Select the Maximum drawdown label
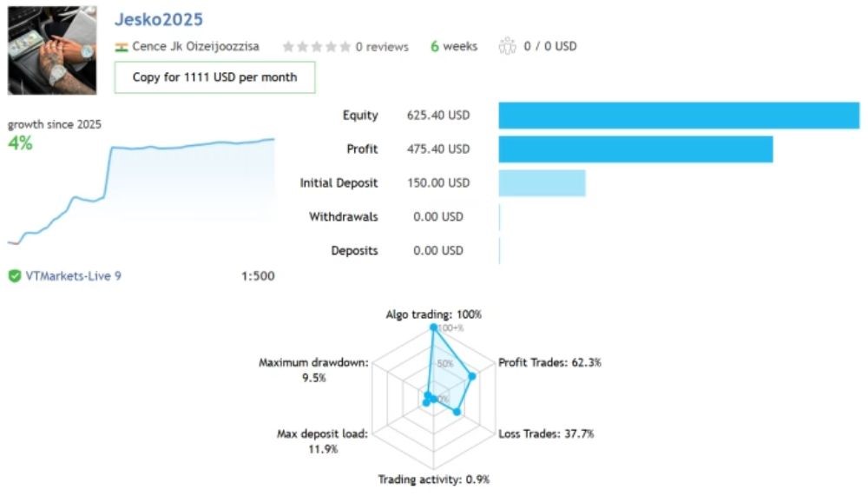The width and height of the screenshot is (868, 496). (x=313, y=362)
